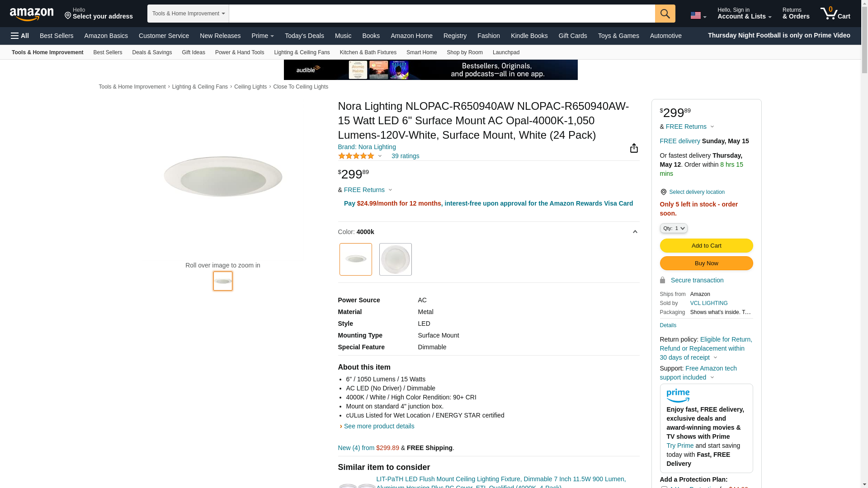Click the share icon near product title
This screenshot has height=488, width=868.
point(634,148)
